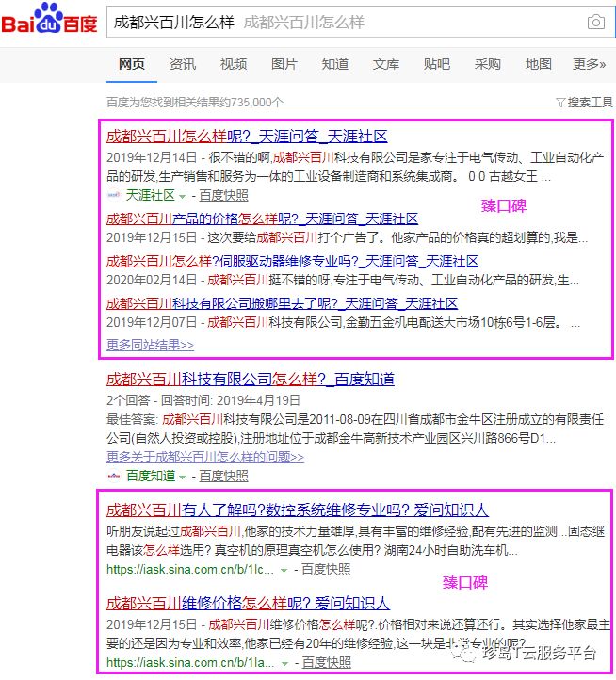Click 百度快照 after iask.sina.com.cn/b/1la
Viewport: 616px width, 680px height.
[x=326, y=663]
